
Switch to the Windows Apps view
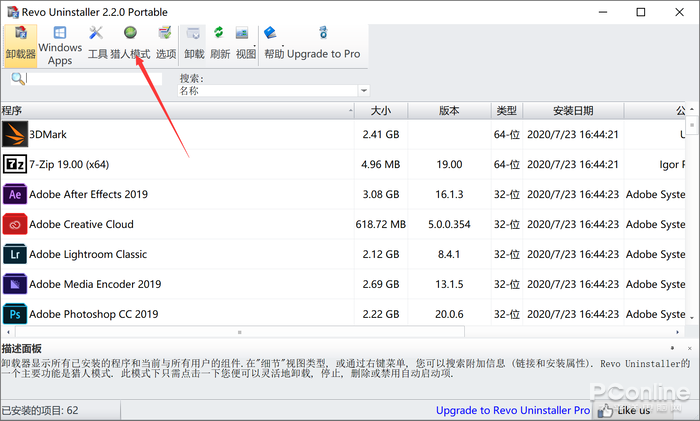pos(60,45)
